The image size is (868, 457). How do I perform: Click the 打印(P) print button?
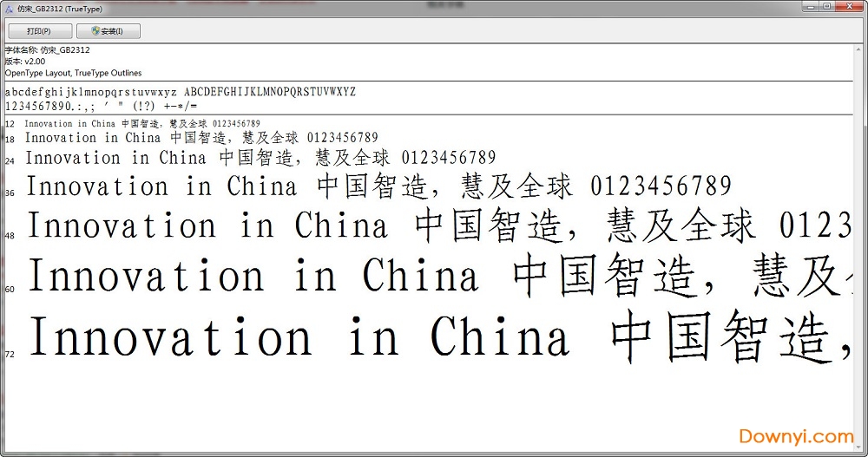(39, 31)
